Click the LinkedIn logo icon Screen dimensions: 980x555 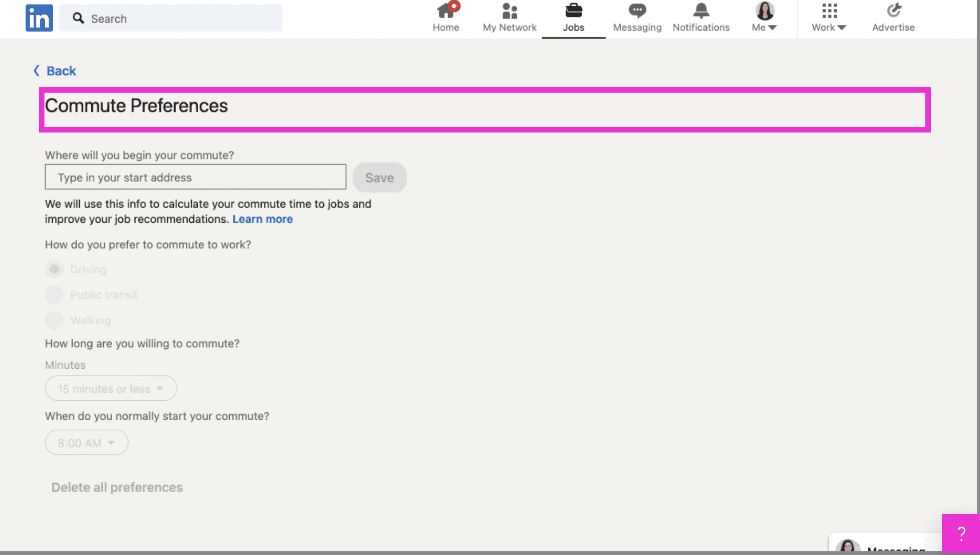click(39, 18)
